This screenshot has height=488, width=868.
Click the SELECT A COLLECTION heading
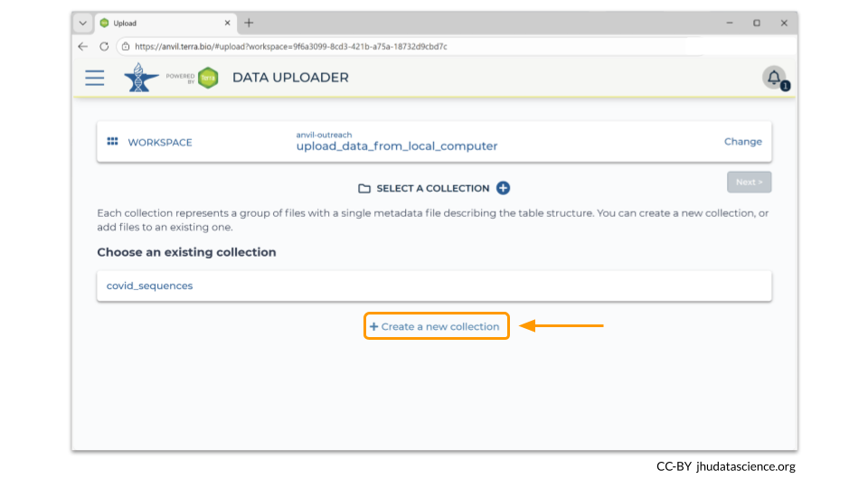433,189
